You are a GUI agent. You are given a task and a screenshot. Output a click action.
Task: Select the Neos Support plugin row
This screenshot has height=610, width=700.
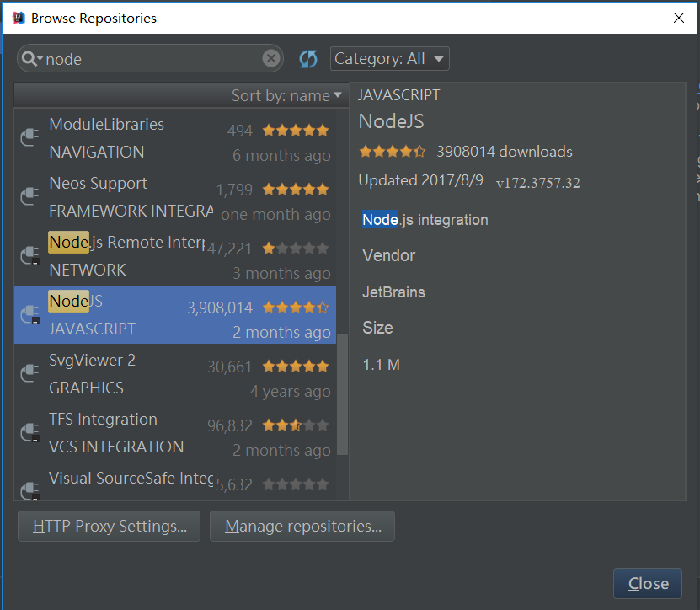point(175,197)
